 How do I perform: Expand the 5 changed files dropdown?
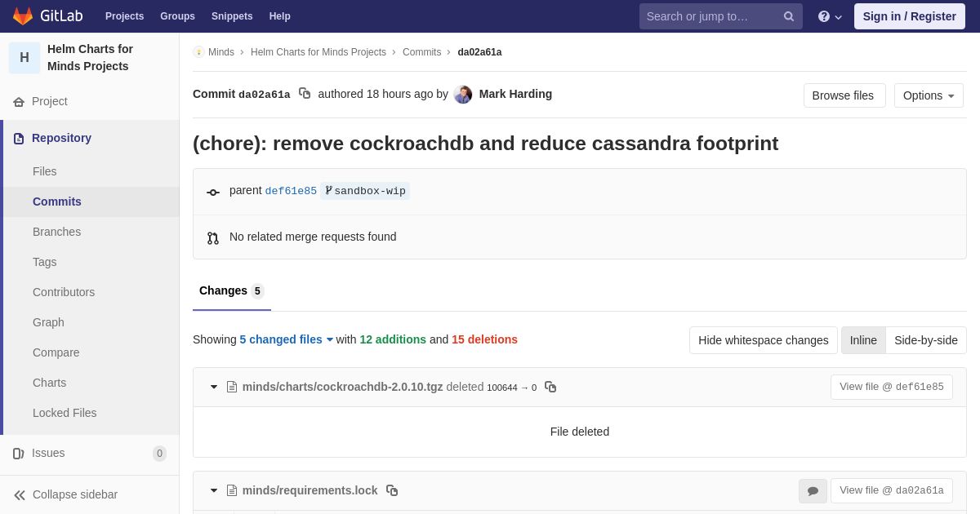point(287,339)
